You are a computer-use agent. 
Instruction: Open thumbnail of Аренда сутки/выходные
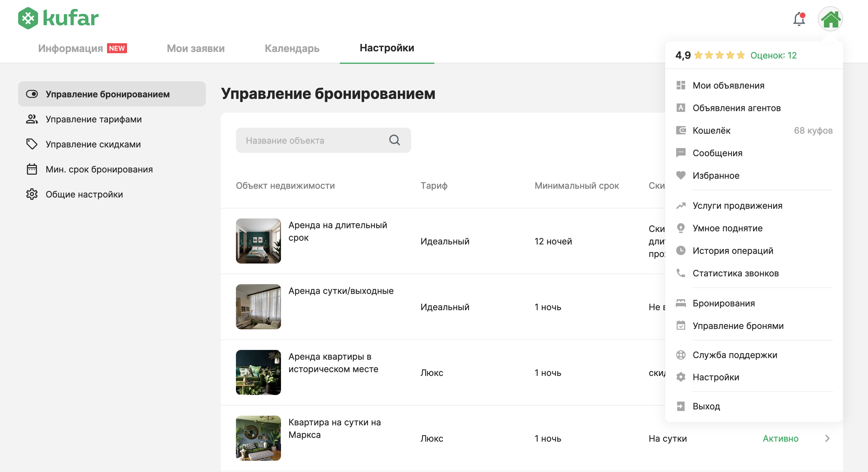[258, 306]
